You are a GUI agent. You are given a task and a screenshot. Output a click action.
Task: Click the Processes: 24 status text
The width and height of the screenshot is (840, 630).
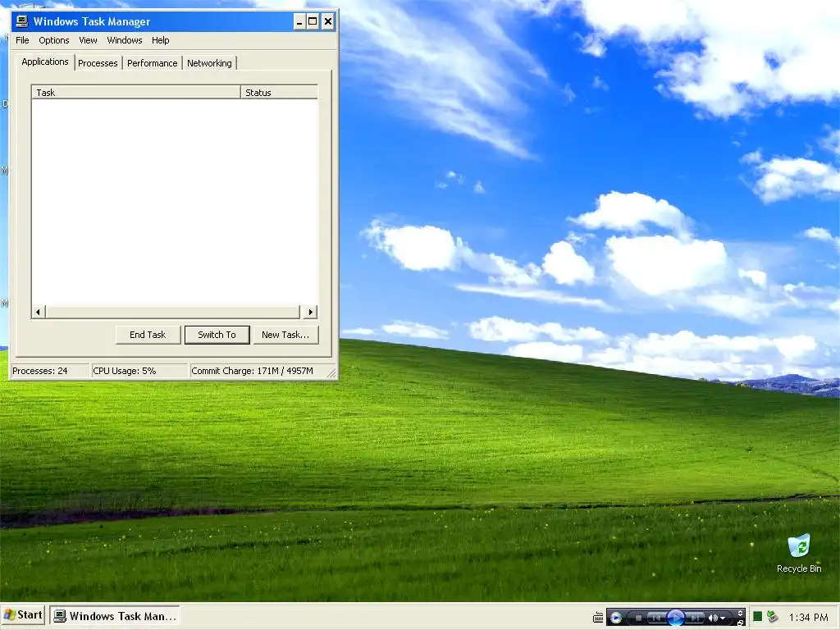pos(40,371)
